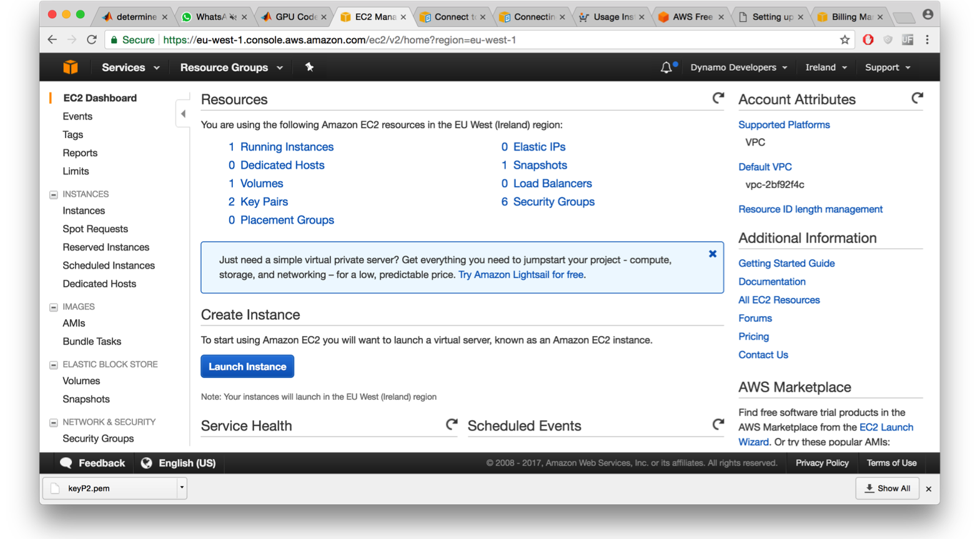Collapse the INSTANCES sidebar section
The height and width of the screenshot is (539, 980).
[x=54, y=195]
